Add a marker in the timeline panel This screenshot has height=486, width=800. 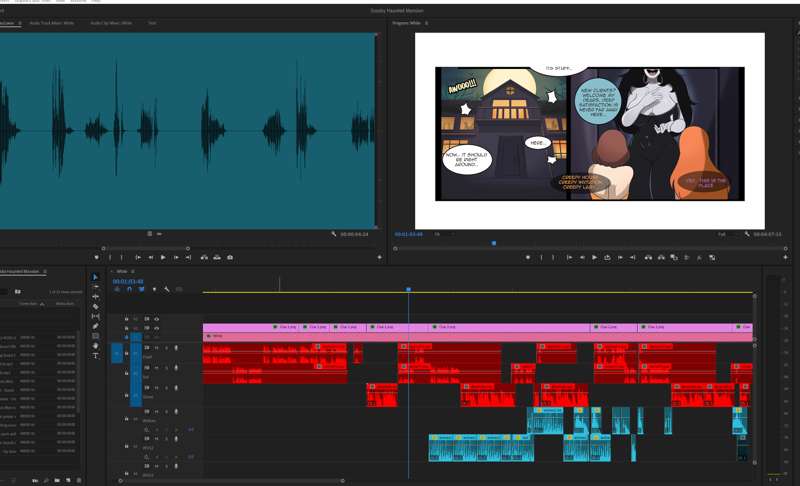(x=154, y=289)
